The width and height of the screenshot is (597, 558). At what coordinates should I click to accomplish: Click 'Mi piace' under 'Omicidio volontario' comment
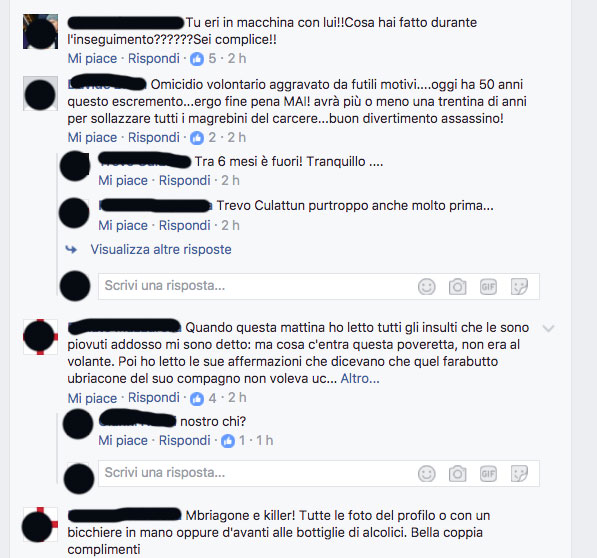pos(92,137)
